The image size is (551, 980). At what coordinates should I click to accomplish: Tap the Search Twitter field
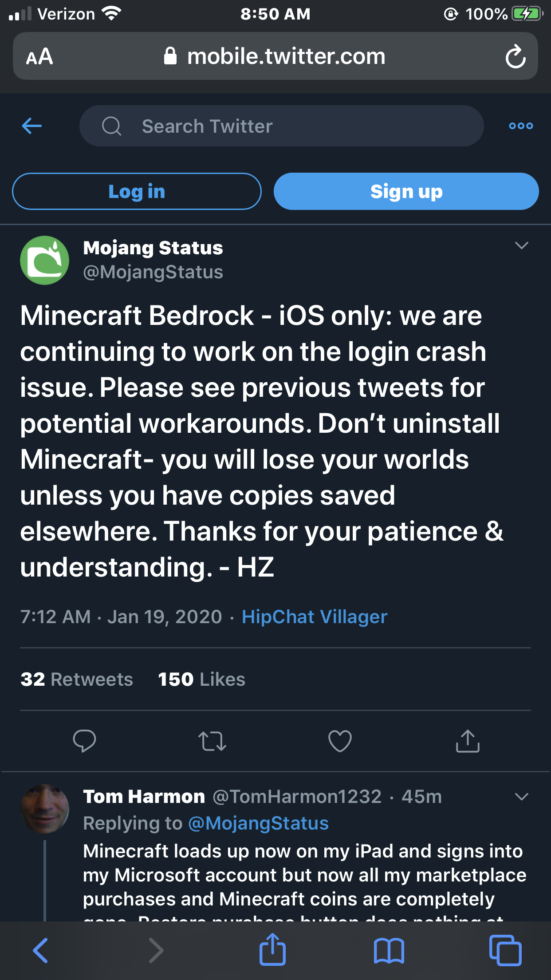pyautogui.click(x=282, y=126)
